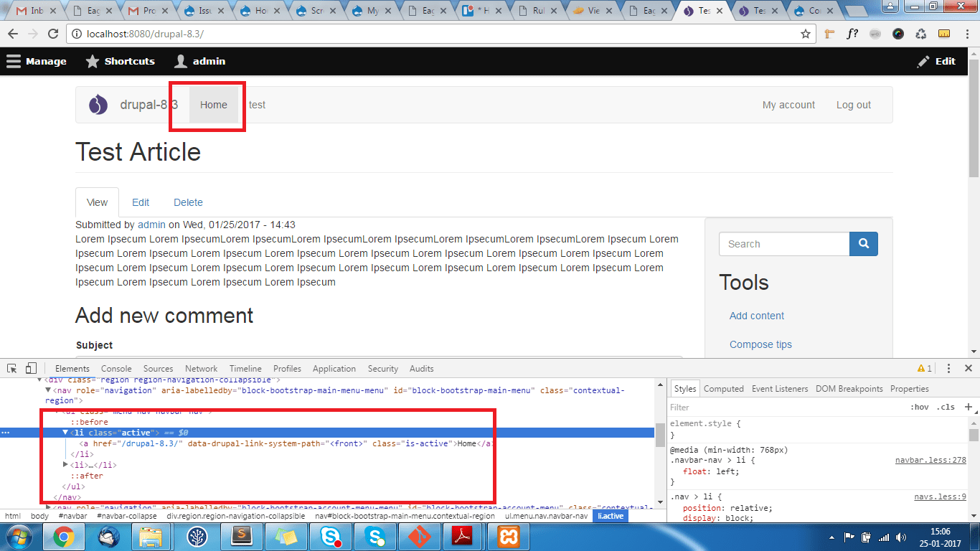Open the DevTools customize menu
The height and width of the screenshot is (551, 980).
coord(948,368)
